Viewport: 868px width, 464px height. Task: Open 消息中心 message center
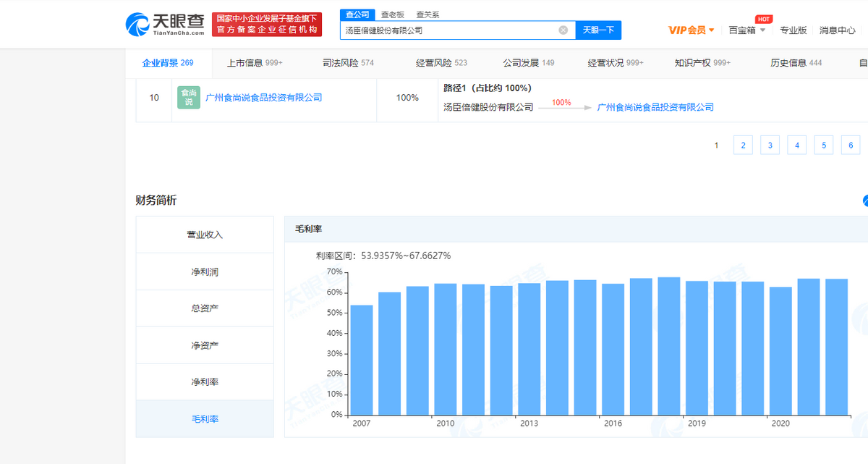point(837,30)
